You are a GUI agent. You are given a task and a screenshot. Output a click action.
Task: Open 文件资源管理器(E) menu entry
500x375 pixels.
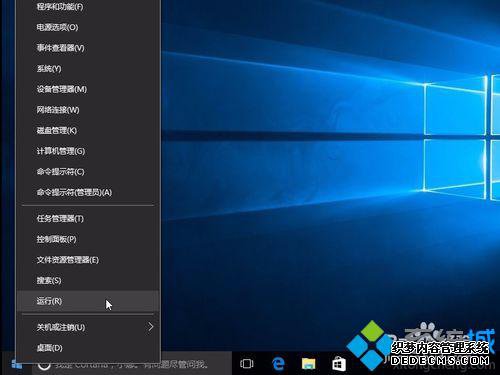coord(88,260)
